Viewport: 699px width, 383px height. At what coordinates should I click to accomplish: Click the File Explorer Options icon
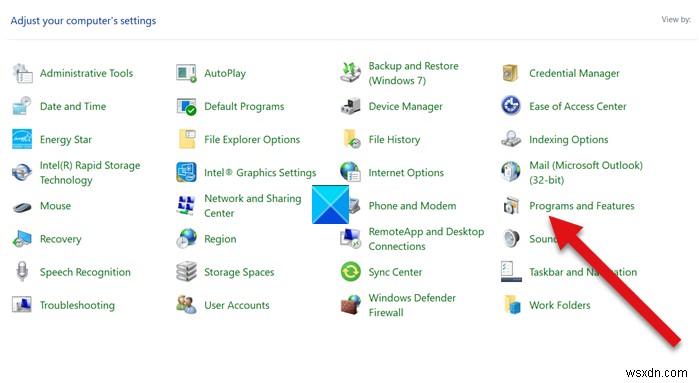187,139
